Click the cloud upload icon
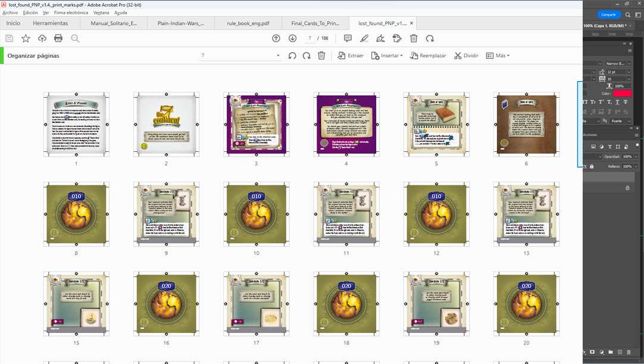644x364 pixels. click(x=42, y=38)
